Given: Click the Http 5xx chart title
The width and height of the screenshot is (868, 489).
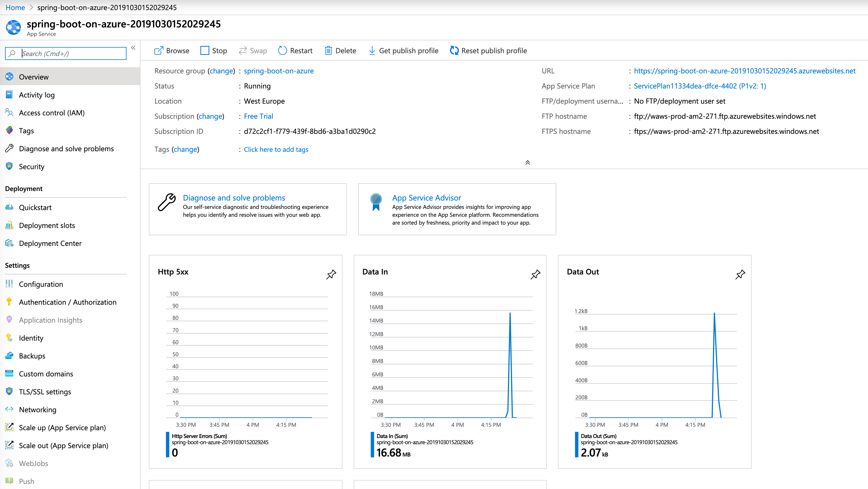Looking at the screenshot, I should point(173,272).
